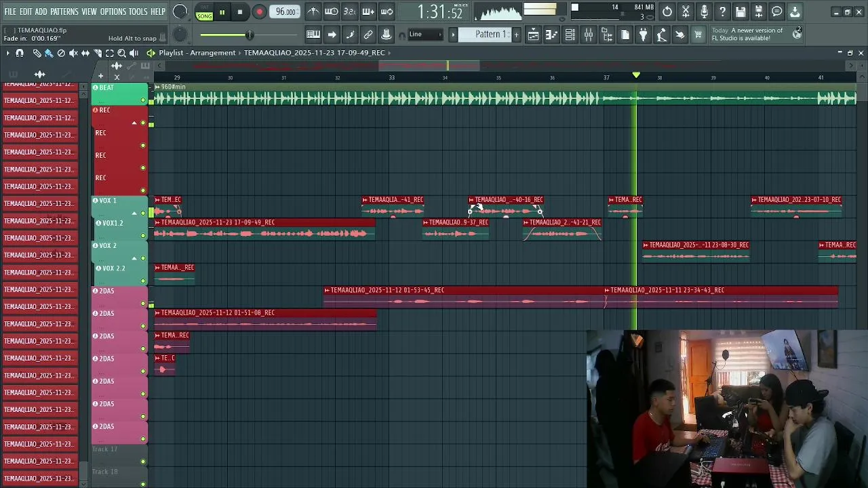
Task: Click the tempo 96.000 field
Action: [285, 12]
